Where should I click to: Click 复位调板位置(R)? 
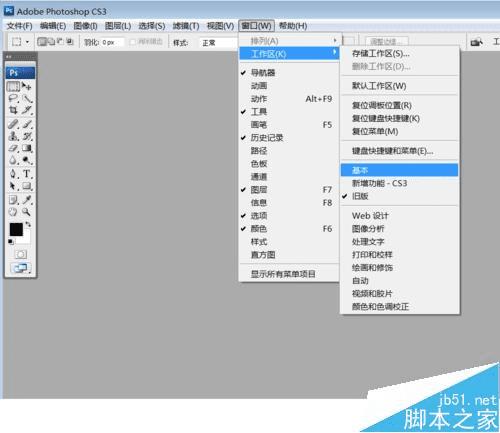pyautogui.click(x=399, y=105)
